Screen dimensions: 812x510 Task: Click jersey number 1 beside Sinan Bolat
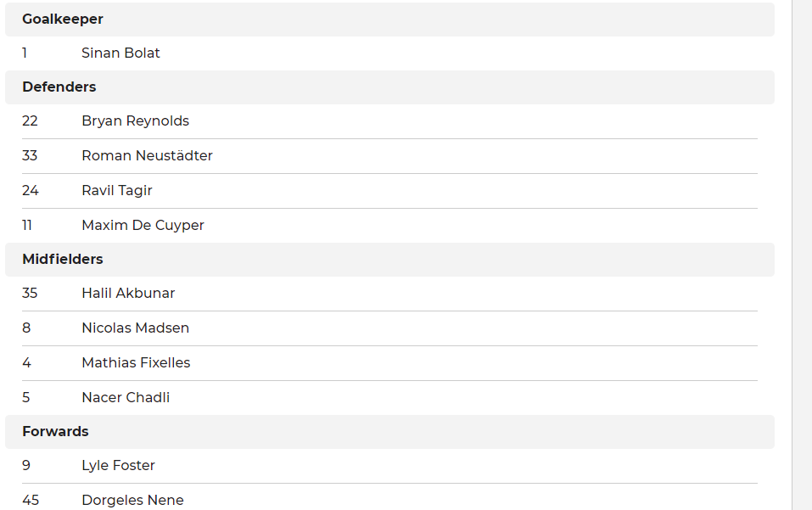point(25,53)
